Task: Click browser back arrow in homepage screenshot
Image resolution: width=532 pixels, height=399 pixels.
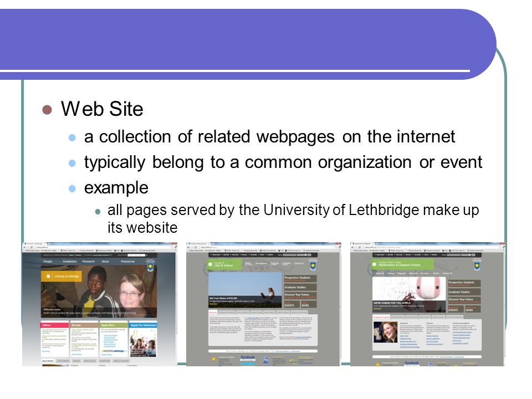Action: click(24, 247)
